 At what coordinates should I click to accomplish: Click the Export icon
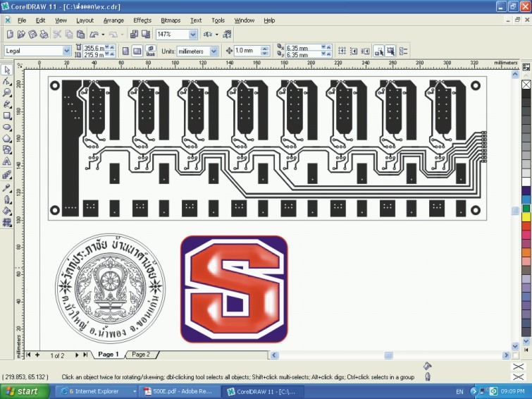[146, 35]
